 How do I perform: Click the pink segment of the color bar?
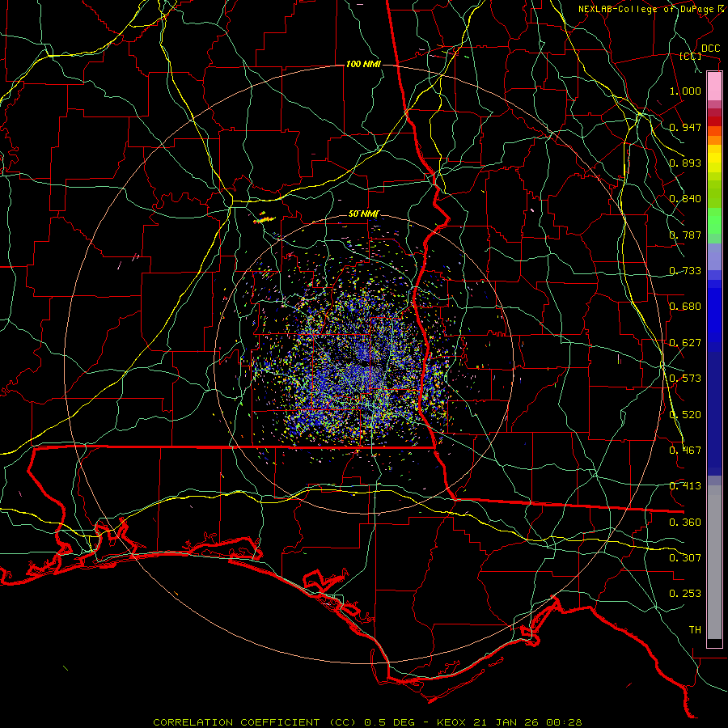(714, 87)
